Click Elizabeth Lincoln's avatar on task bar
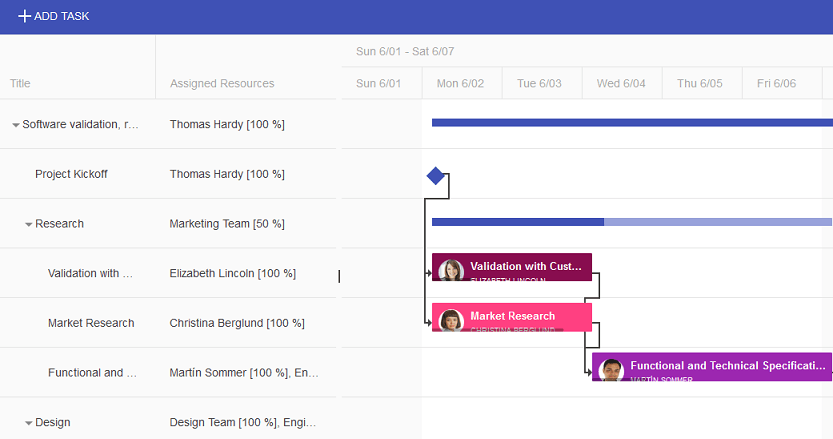Image resolution: width=833 pixels, height=439 pixels. click(x=451, y=270)
